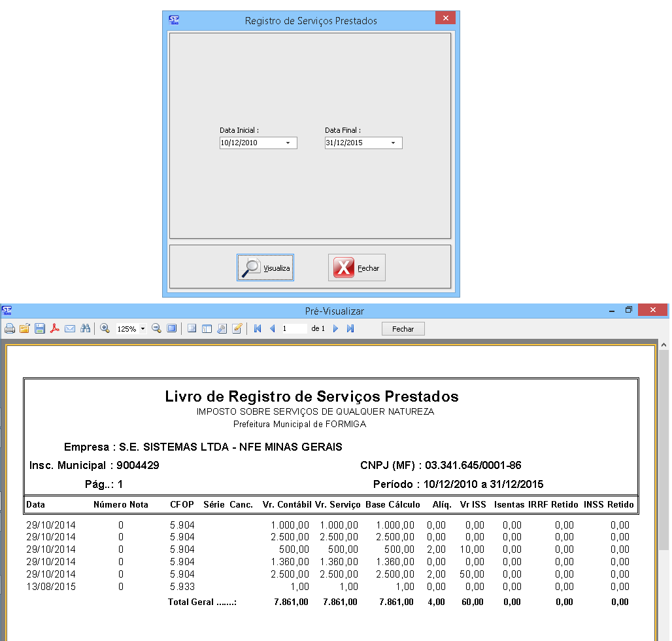Click the Fechar button in the dialog
The width and height of the screenshot is (672, 641).
coord(357,268)
